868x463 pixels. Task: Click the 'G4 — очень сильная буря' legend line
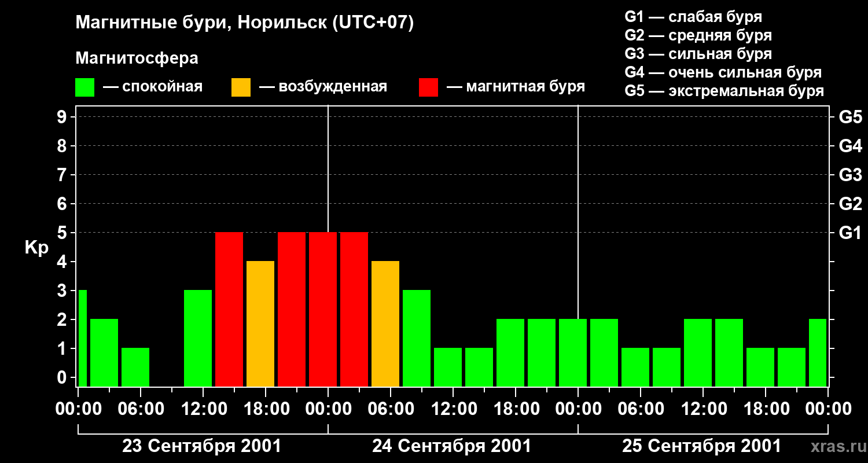point(723,72)
